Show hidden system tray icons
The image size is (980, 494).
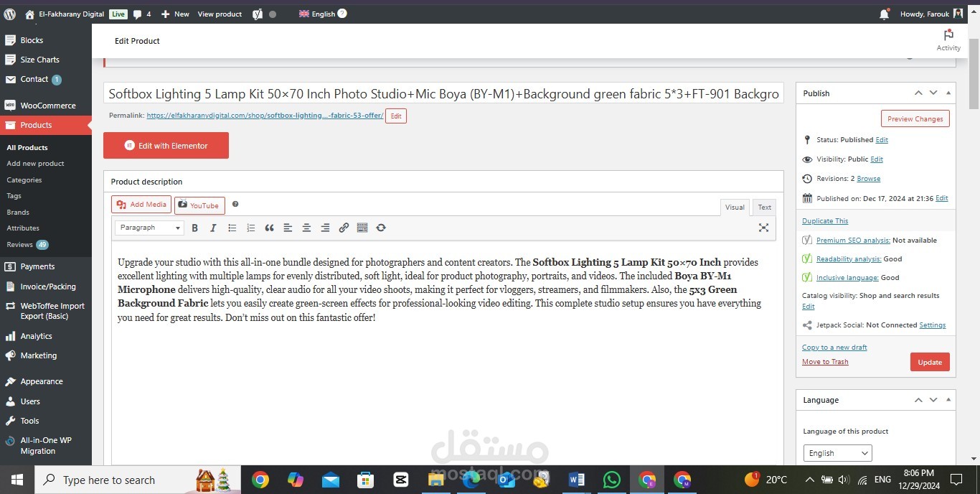tap(809, 480)
